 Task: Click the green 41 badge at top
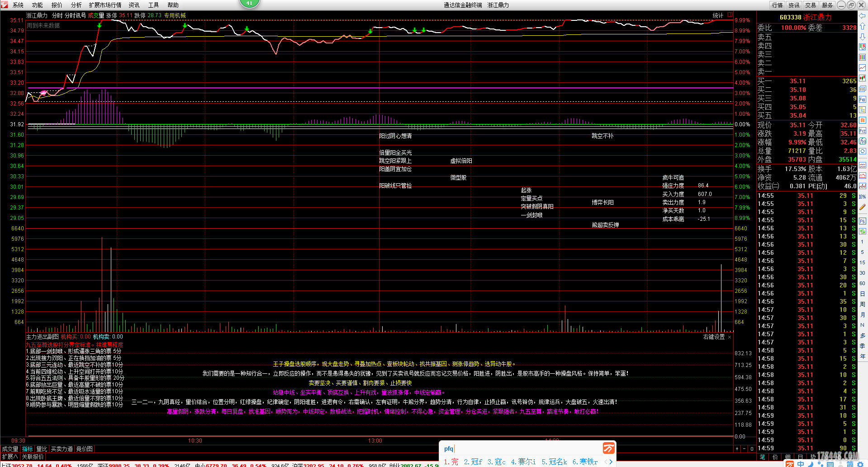(x=249, y=3)
